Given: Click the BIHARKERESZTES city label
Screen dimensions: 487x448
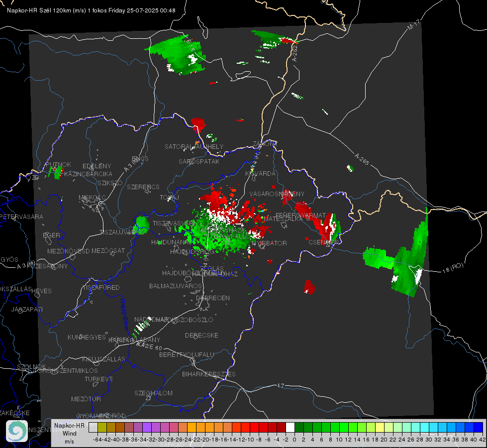Looking at the screenshot, I should [209, 374].
